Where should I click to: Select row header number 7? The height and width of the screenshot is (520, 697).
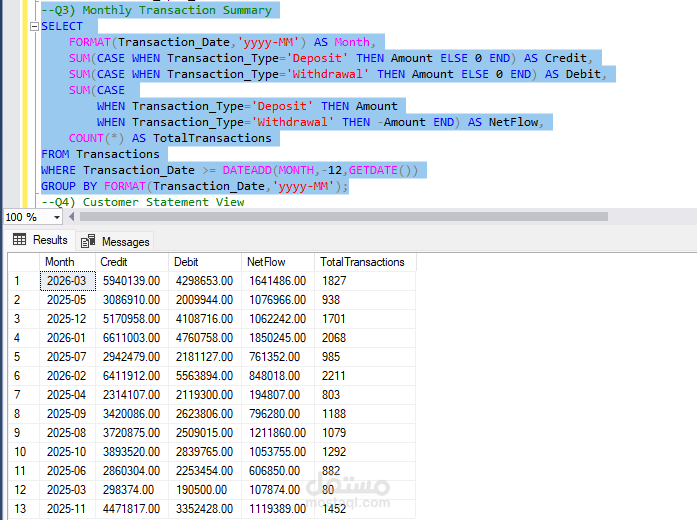24,395
